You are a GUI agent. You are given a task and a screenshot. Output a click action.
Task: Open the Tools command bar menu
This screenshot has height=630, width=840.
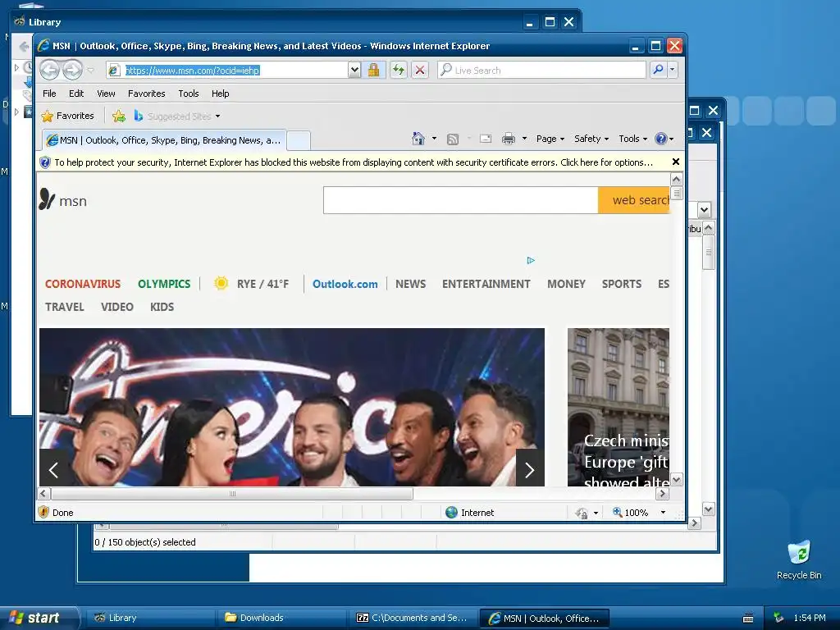[632, 139]
